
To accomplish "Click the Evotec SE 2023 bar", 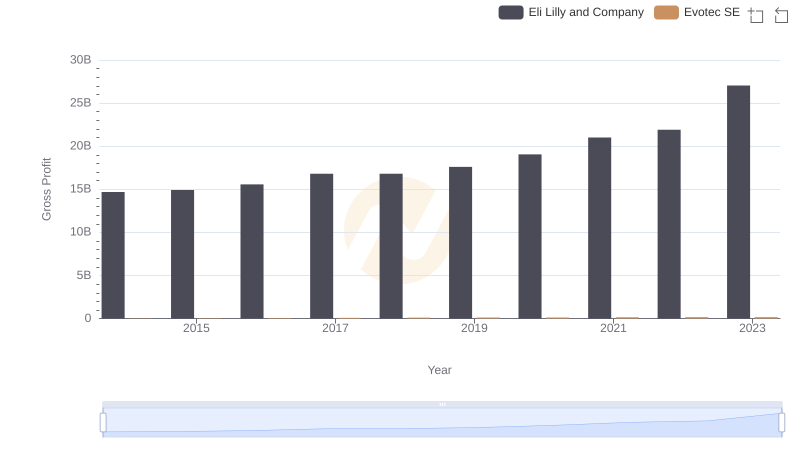I will pyautogui.click(x=766, y=318).
